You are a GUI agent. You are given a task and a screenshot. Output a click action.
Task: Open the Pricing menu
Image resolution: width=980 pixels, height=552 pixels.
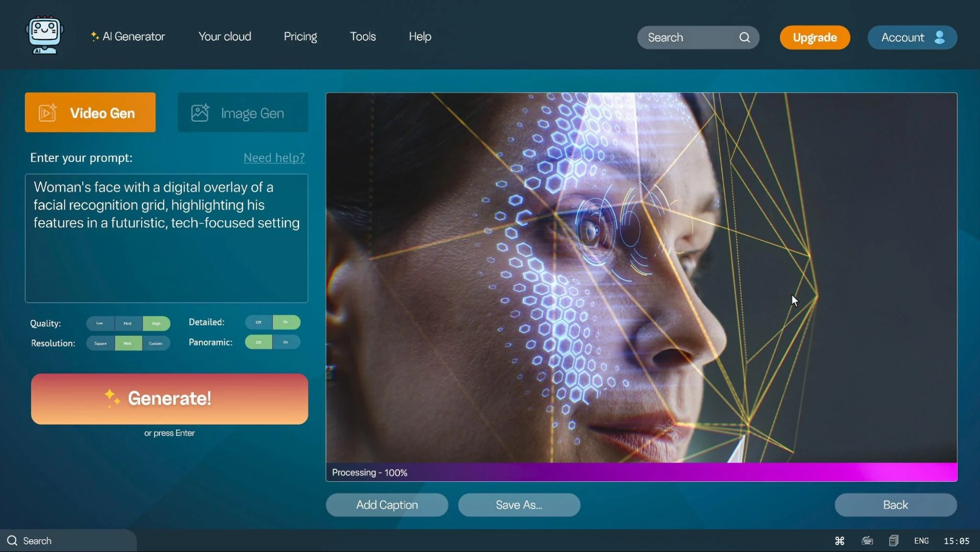[300, 36]
